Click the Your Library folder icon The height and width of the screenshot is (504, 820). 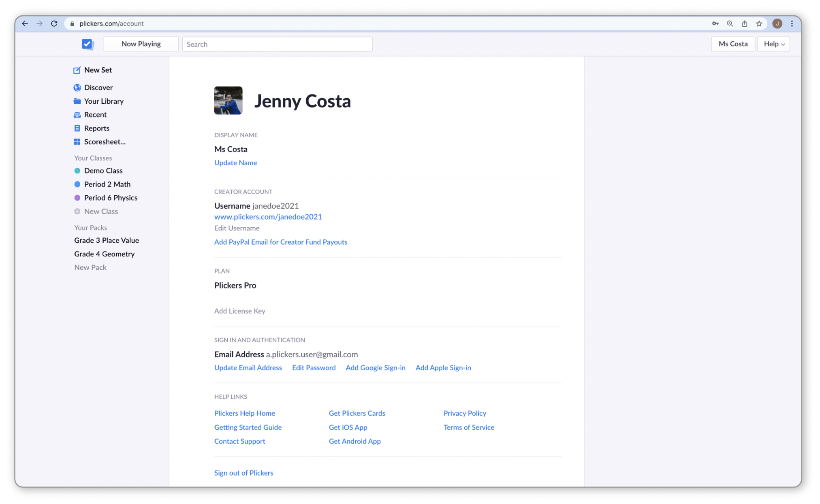77,101
